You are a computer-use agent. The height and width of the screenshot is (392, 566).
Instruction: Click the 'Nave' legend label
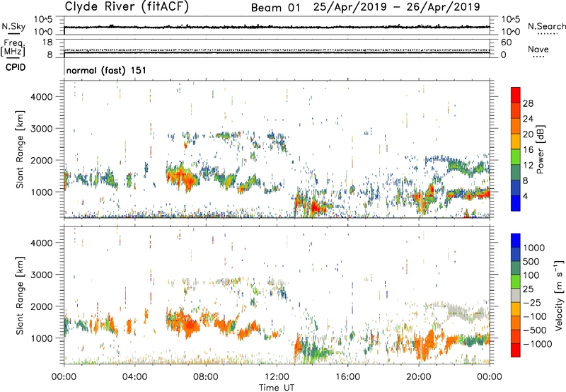538,49
